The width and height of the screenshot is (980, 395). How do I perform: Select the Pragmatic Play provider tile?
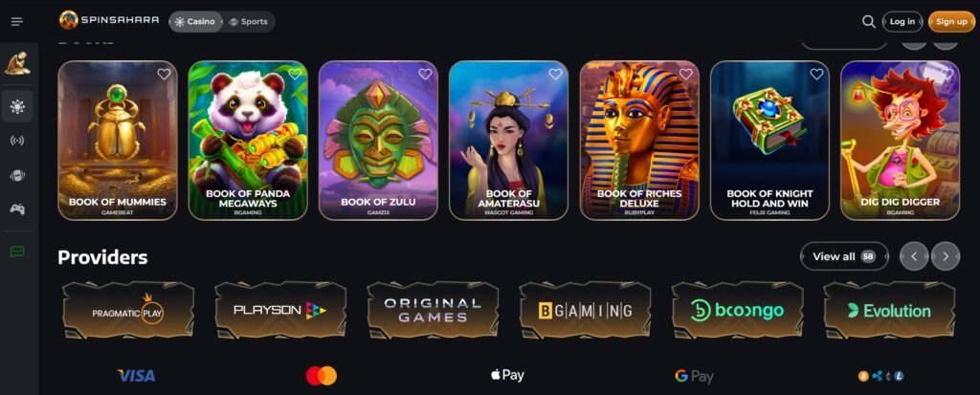coord(128,310)
